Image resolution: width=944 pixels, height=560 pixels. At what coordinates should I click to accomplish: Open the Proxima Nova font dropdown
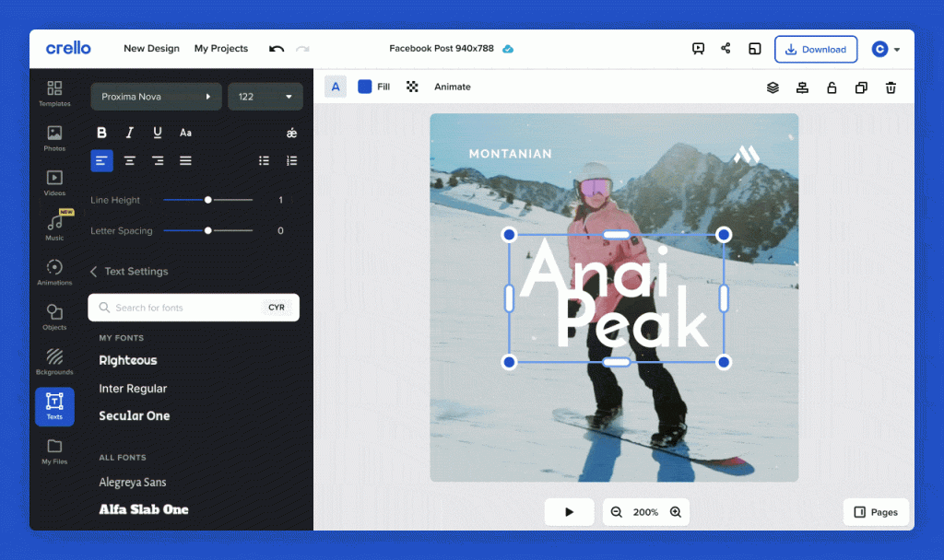click(x=156, y=96)
